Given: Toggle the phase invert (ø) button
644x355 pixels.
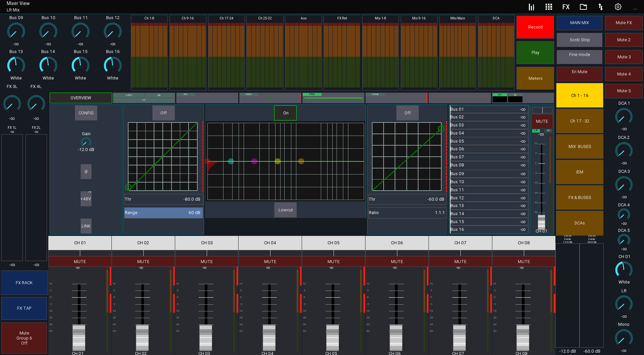Looking at the screenshot, I should coord(86,172).
